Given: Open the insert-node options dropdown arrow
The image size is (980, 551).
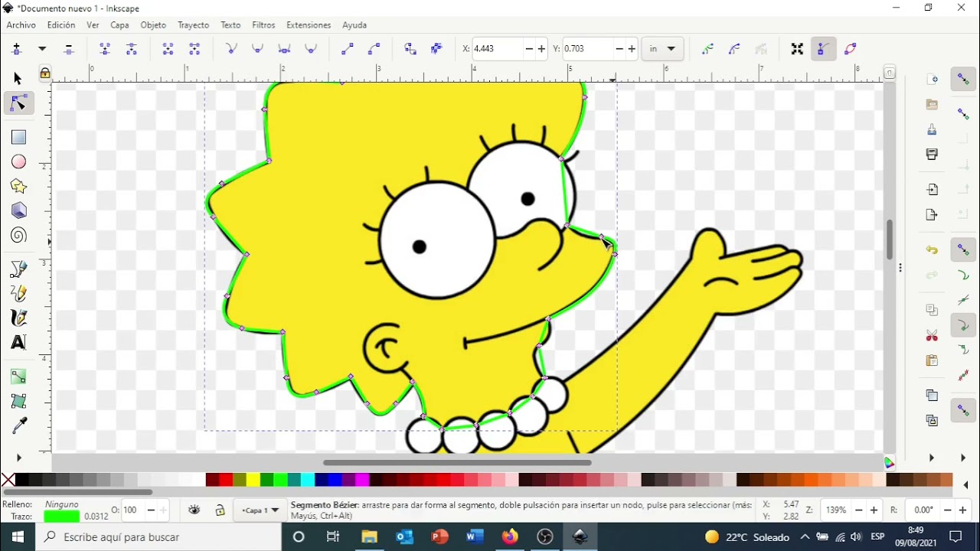Looking at the screenshot, I should [42, 49].
